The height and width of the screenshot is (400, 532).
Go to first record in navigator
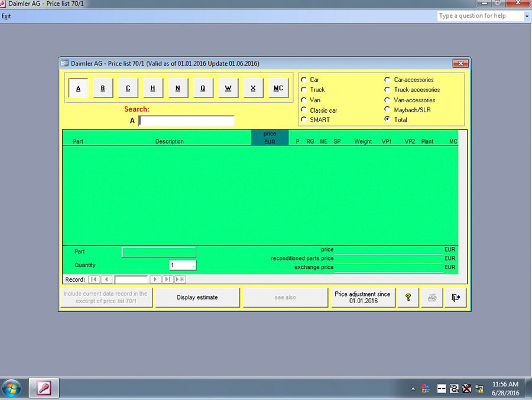[93, 279]
